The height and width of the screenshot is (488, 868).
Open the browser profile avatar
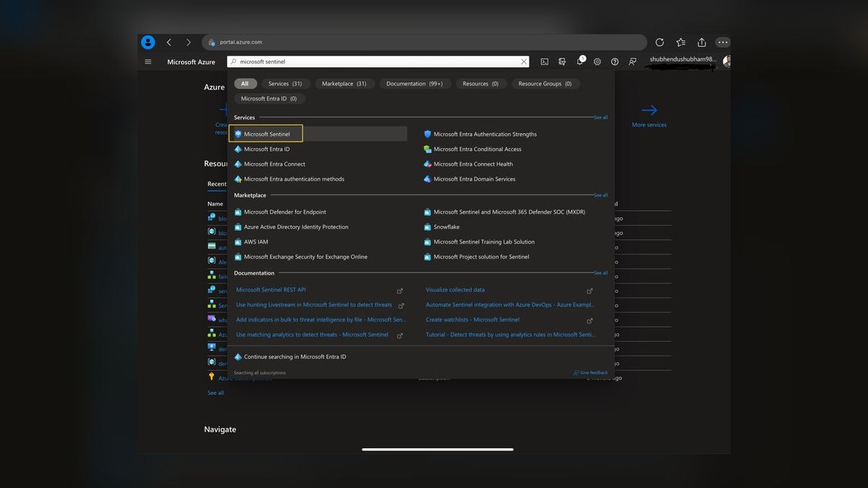148,42
